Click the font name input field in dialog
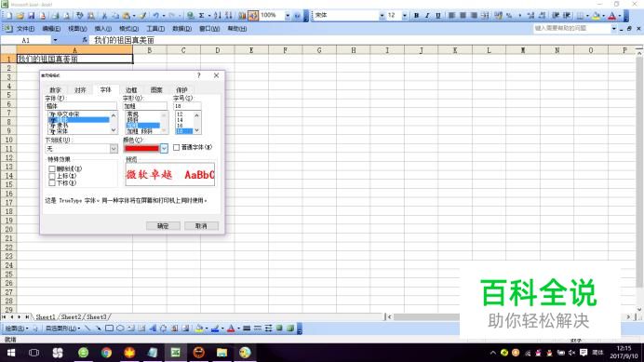Screen dimensions: 644x362 pos(81,106)
